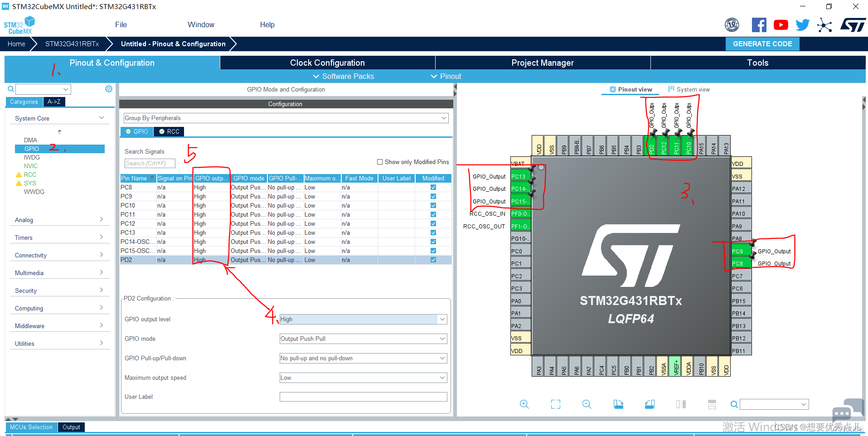Switch to System view

click(x=689, y=89)
